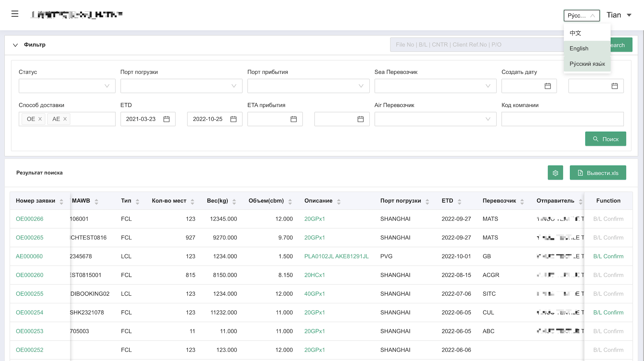Screen dimensions: 644x361
Task: Export results with Вывести.xls button
Action: [x=598, y=173]
